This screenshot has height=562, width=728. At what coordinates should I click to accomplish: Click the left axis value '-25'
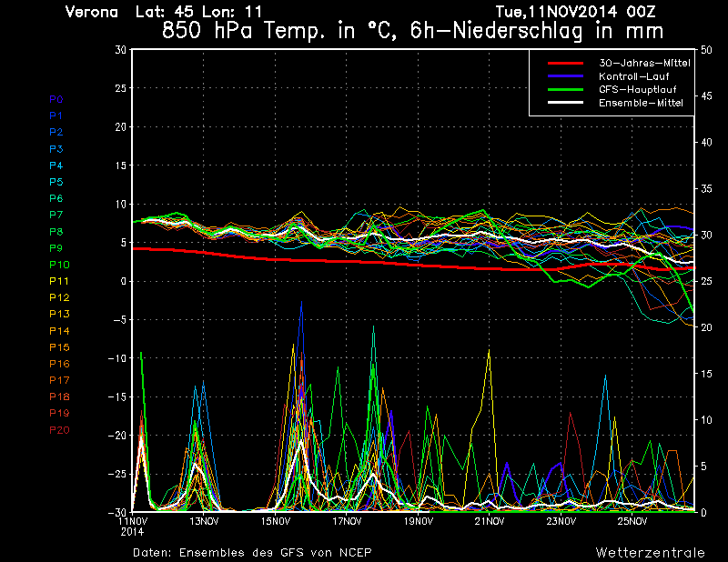116,475
